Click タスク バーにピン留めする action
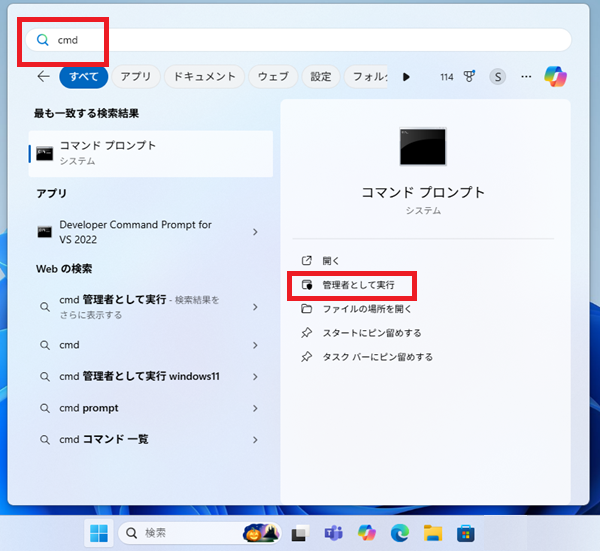 378,357
